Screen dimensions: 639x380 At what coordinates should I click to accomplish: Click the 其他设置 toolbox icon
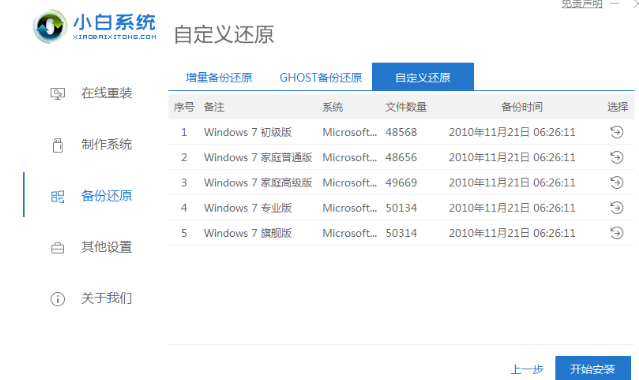[57, 248]
